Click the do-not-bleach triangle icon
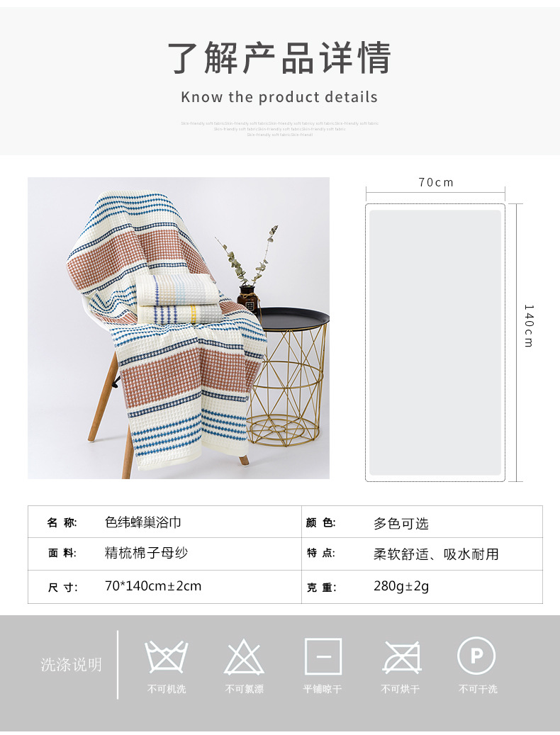Viewport: 560px width, 735px height. click(244, 656)
